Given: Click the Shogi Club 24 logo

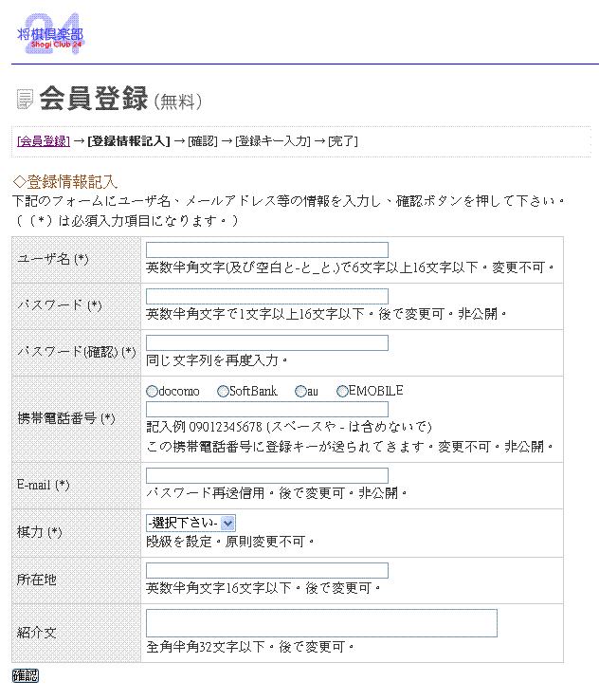Looking at the screenshot, I should tap(50, 34).
